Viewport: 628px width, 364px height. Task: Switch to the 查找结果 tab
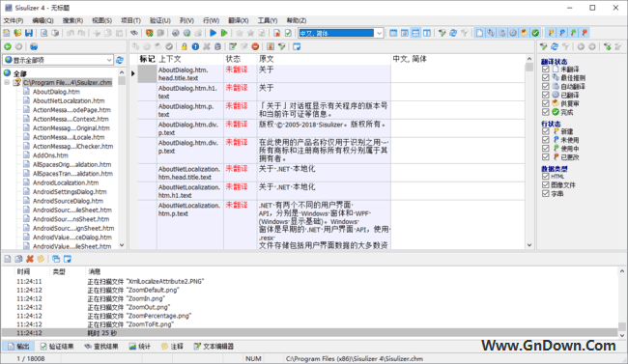[x=101, y=347]
